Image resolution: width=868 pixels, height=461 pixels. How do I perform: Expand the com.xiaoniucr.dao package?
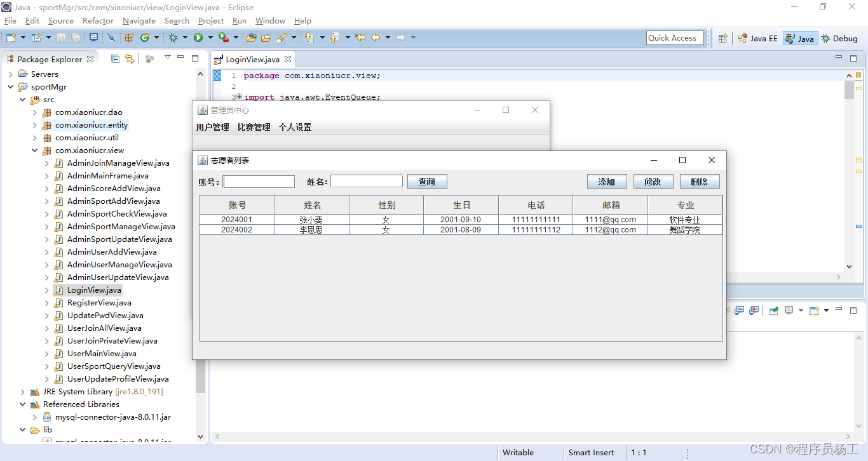pos(36,112)
